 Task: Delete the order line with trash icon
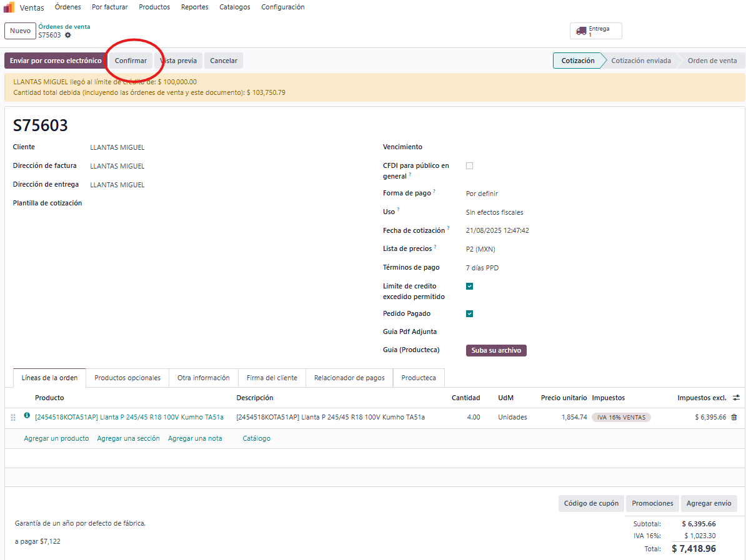coord(734,417)
